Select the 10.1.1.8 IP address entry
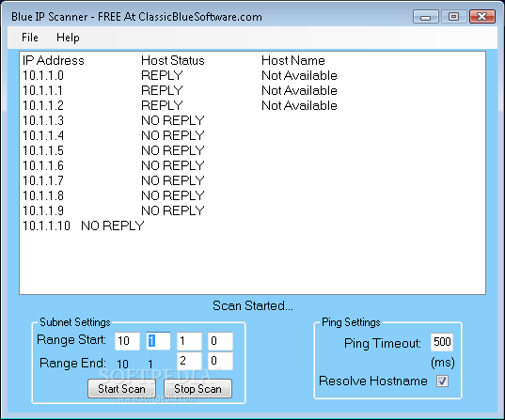The image size is (505, 420). 43,195
